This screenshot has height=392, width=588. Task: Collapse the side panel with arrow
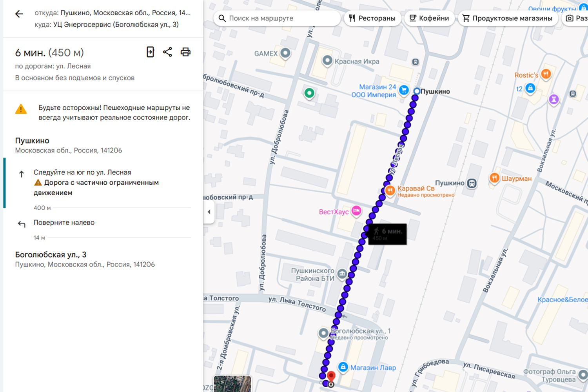coord(209,212)
